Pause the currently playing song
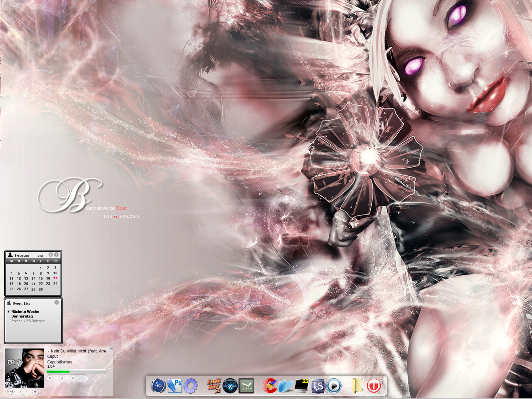 [23, 392]
